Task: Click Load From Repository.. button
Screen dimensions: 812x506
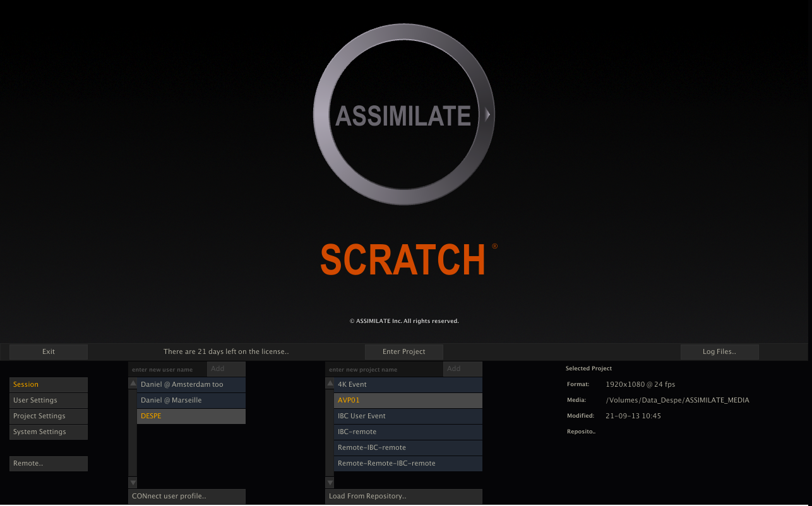Action: [x=404, y=496]
